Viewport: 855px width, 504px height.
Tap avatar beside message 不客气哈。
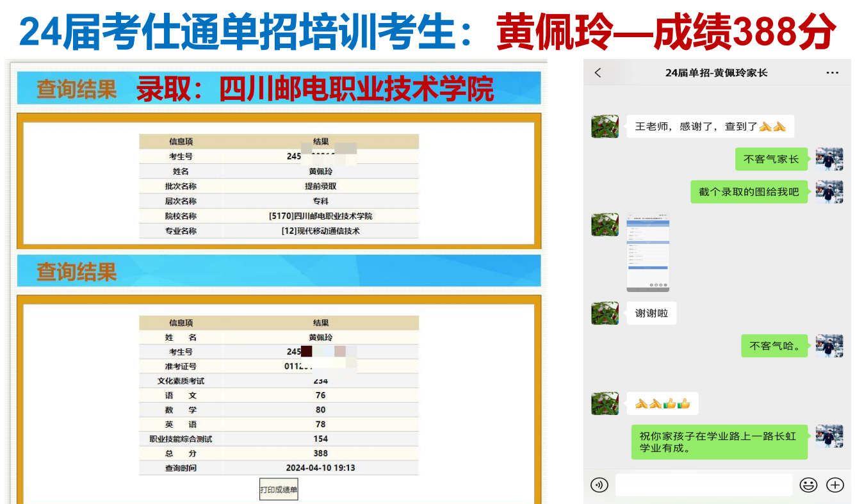[829, 346]
